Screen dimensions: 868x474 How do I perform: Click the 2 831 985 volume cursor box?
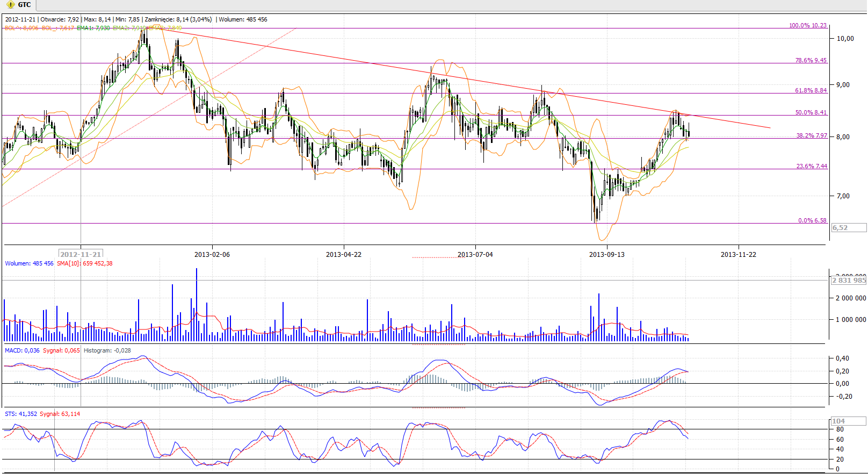849,280
